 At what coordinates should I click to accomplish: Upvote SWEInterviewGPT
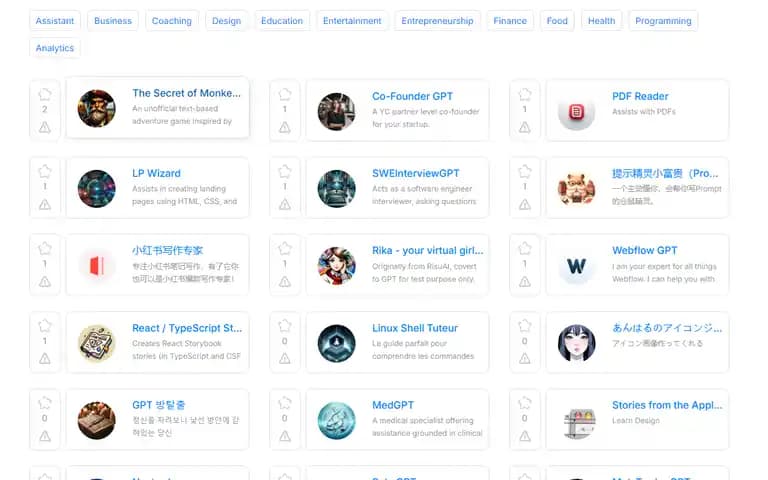click(285, 171)
